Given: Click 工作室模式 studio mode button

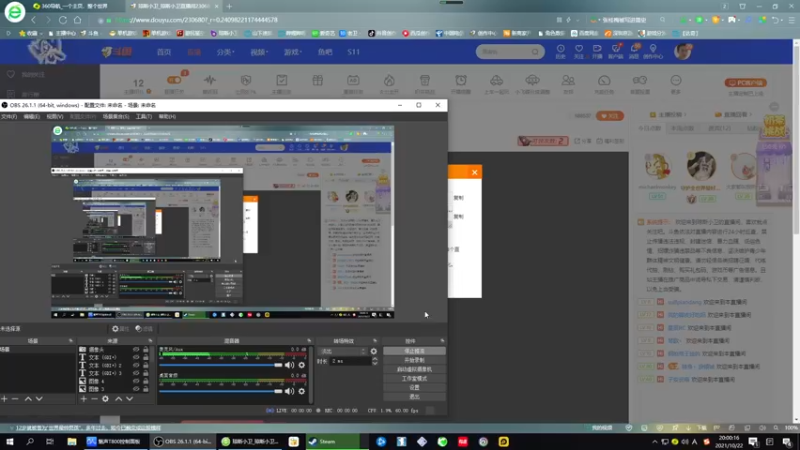Looking at the screenshot, I should tap(414, 379).
